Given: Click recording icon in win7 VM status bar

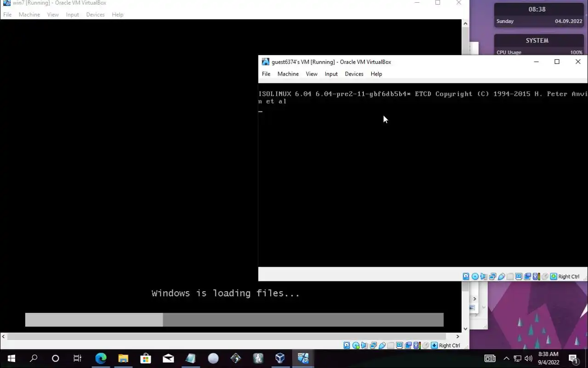Looking at the screenshot, I should [408, 345].
